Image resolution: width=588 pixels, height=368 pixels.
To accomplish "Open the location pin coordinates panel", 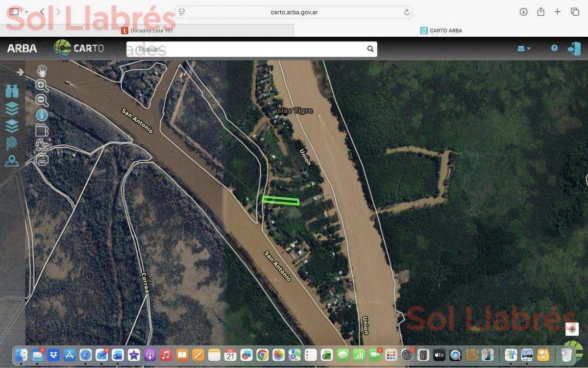I will coord(12,160).
